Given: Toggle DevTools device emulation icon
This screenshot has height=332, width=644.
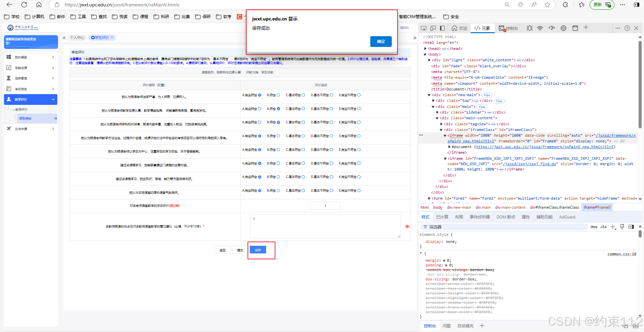Looking at the screenshot, I should click(433, 28).
